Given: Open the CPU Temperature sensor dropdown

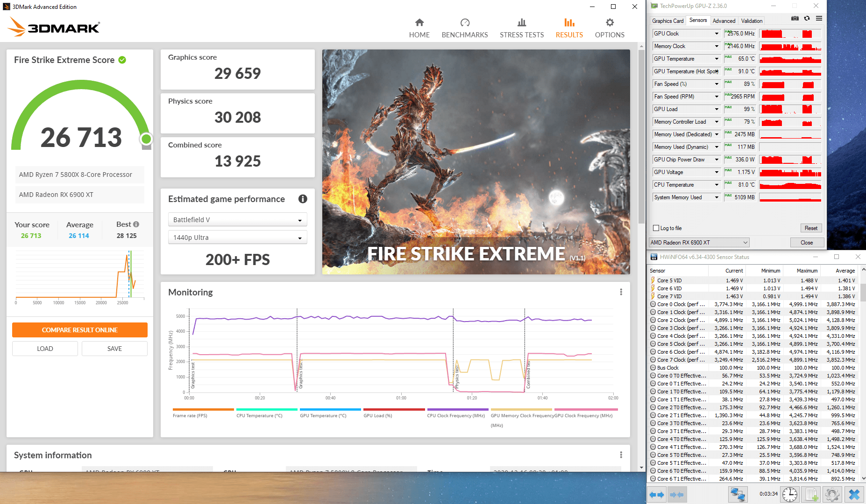Looking at the screenshot, I should tap(717, 185).
